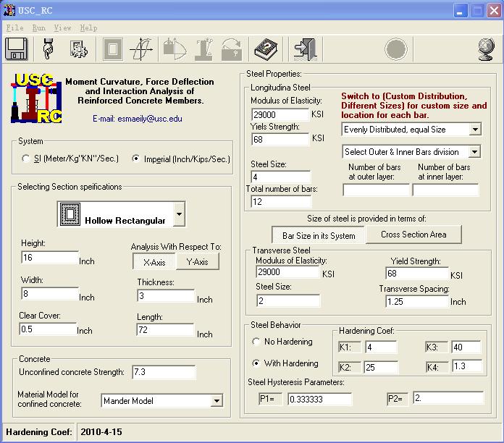
Task: Click the Unconfined concrete Strength field
Action: (x=164, y=372)
